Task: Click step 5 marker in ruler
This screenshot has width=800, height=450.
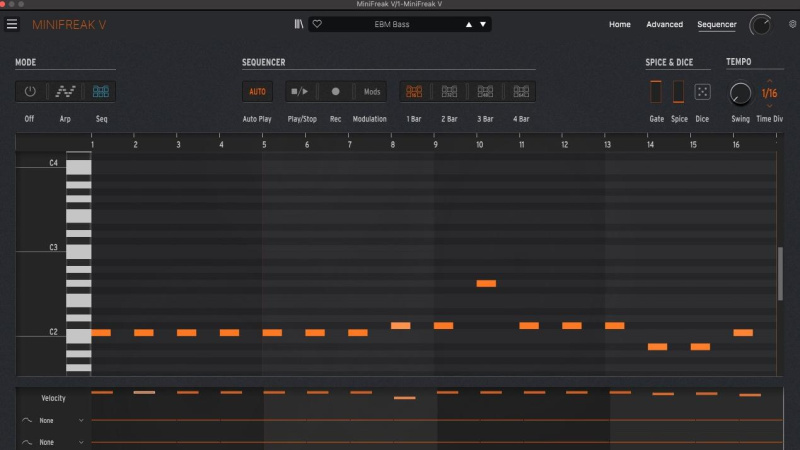Action: [264, 144]
